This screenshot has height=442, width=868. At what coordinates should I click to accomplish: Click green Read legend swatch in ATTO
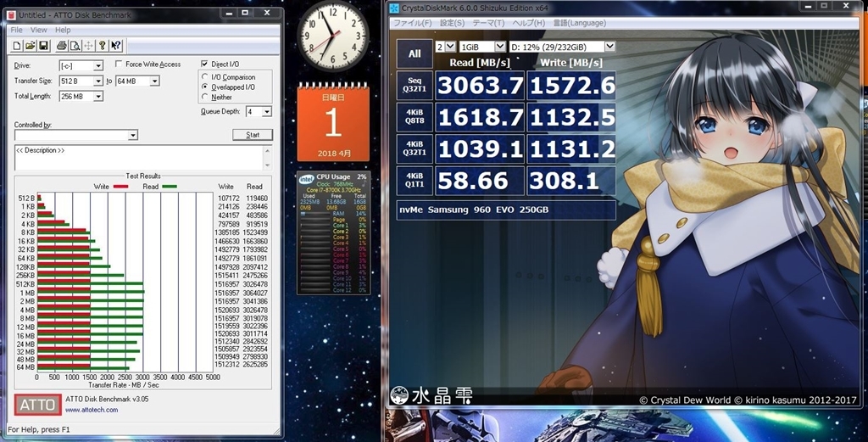tap(169, 187)
